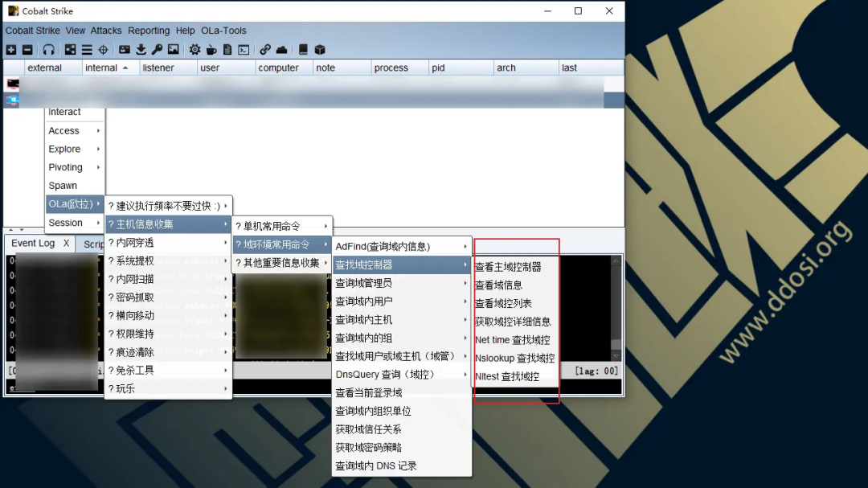Open the Attacks menu
868x488 pixels.
tap(106, 31)
